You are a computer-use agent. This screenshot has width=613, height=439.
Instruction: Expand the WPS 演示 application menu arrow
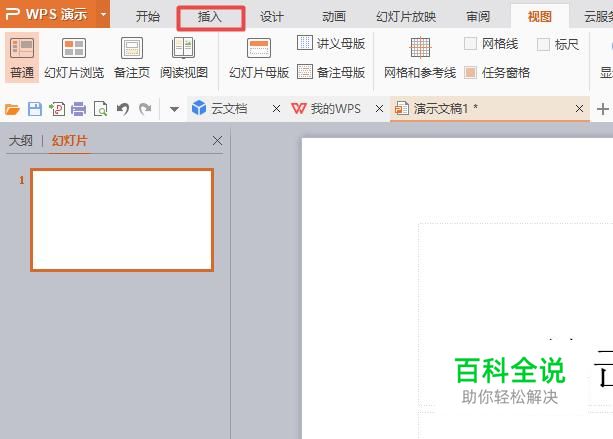pos(103,14)
